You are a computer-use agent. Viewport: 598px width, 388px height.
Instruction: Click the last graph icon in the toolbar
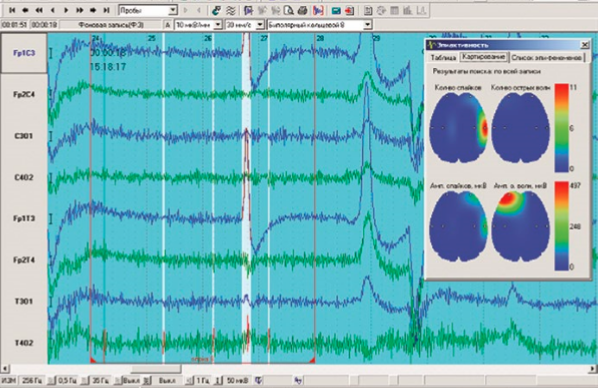[x=421, y=10]
